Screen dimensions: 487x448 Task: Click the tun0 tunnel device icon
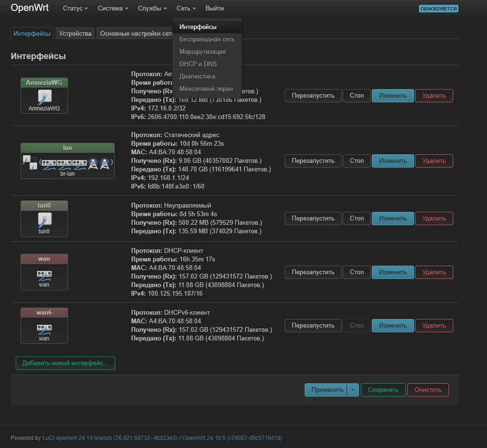point(44,219)
